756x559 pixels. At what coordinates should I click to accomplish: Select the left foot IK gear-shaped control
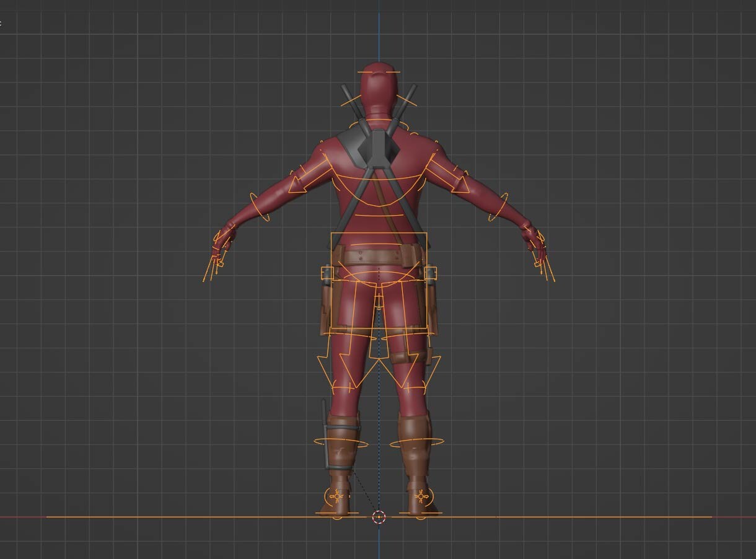(x=337, y=496)
